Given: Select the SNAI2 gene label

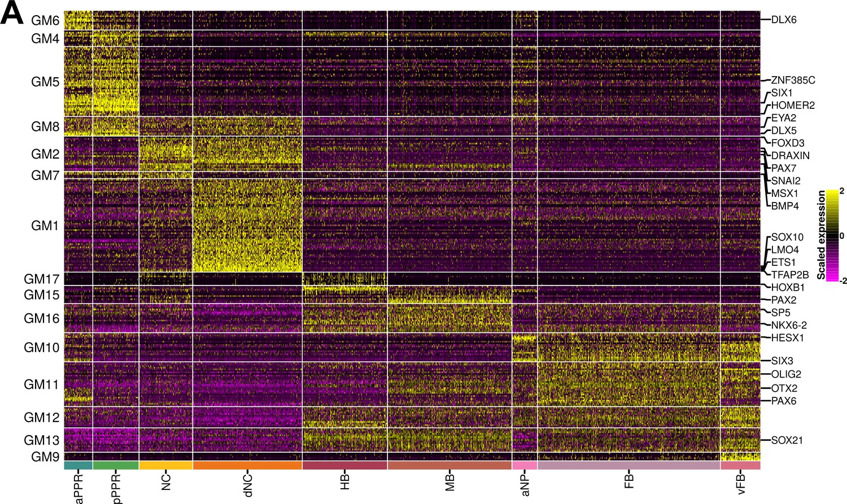Looking at the screenshot, I should coord(786,181).
